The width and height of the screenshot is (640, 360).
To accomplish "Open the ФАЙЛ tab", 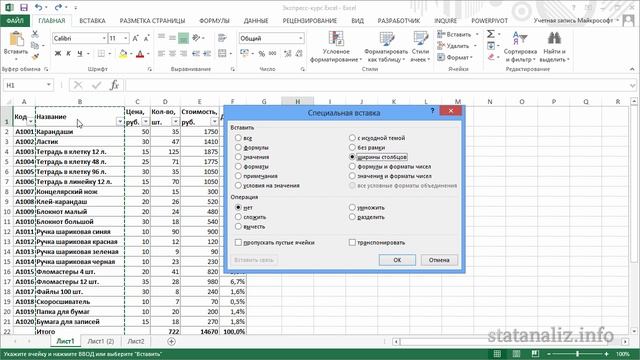I will click(15, 20).
